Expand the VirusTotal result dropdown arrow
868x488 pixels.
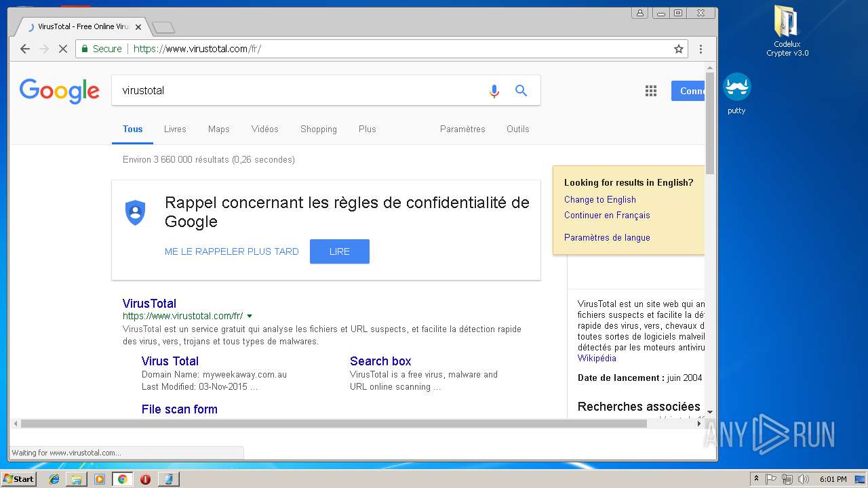coord(250,317)
